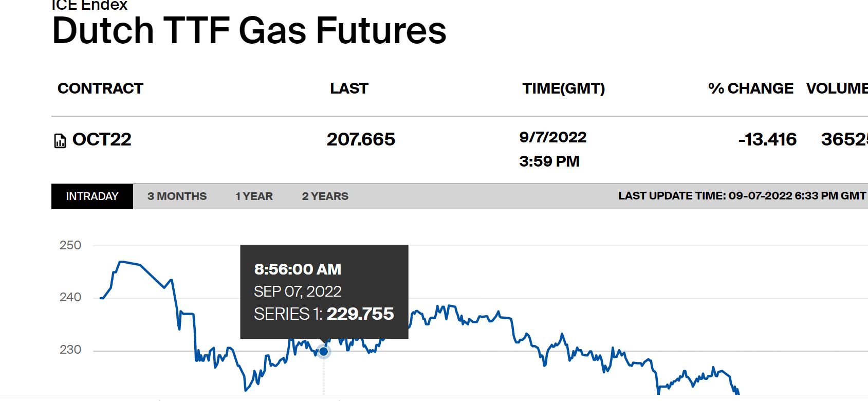Image resolution: width=868 pixels, height=401 pixels.
Task: Switch to the 3 MONTHS tab
Action: click(177, 196)
